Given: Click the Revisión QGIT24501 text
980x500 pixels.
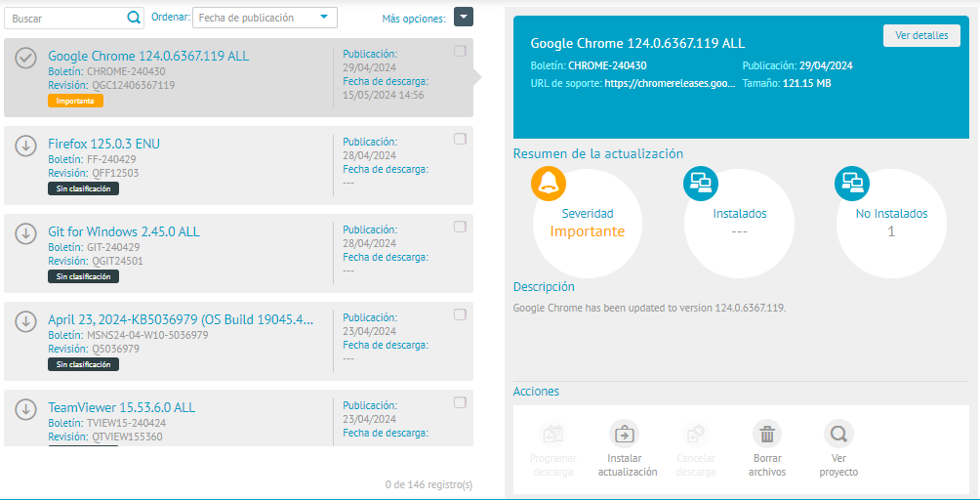Looking at the screenshot, I should point(96,262).
